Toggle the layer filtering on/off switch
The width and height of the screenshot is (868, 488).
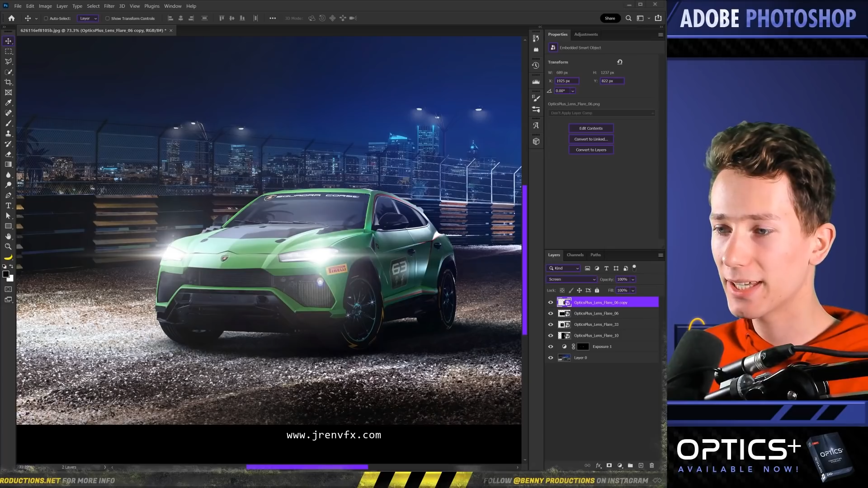634,268
